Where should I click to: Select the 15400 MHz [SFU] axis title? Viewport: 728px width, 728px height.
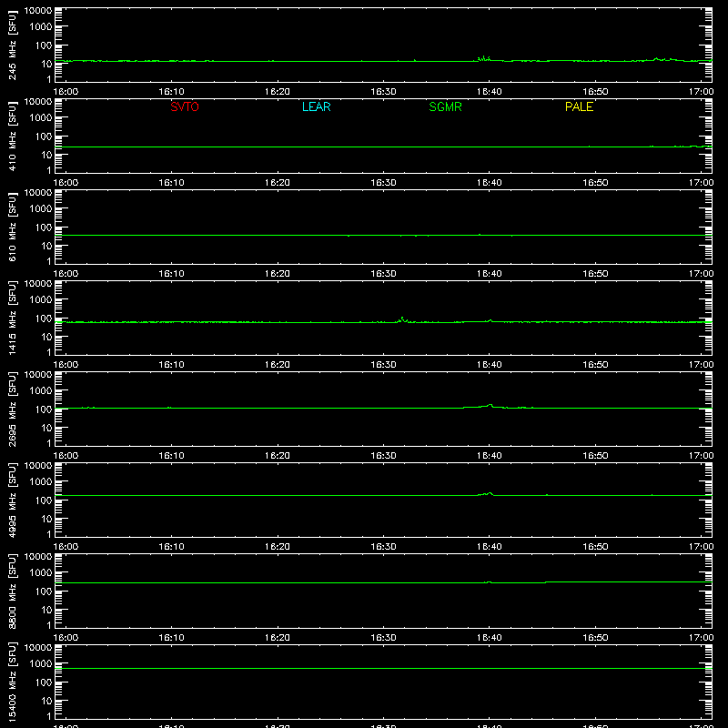click(x=12, y=682)
